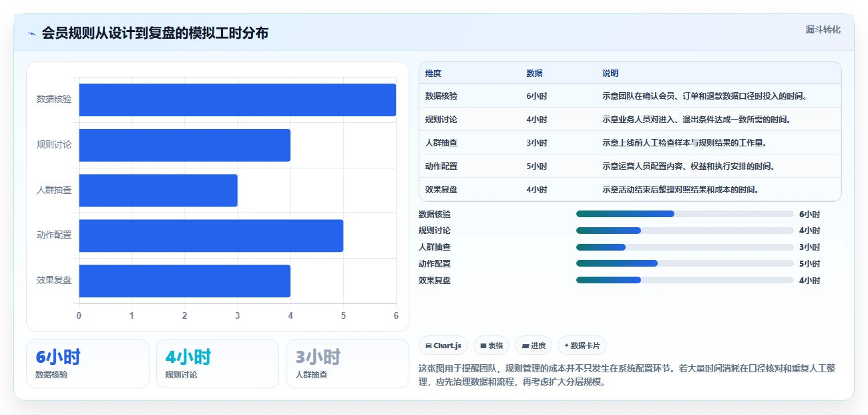Click the footer paragraph starting 这张图用于提醒团队

point(627,376)
